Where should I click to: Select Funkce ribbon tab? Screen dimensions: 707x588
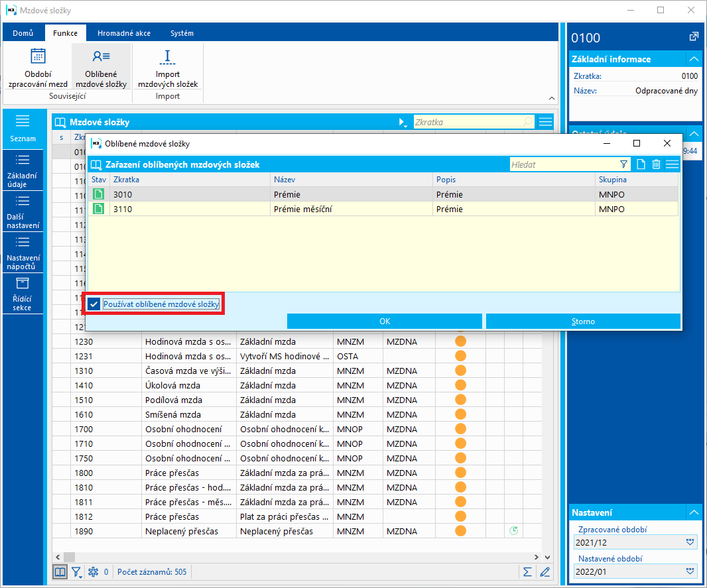pyautogui.click(x=65, y=33)
